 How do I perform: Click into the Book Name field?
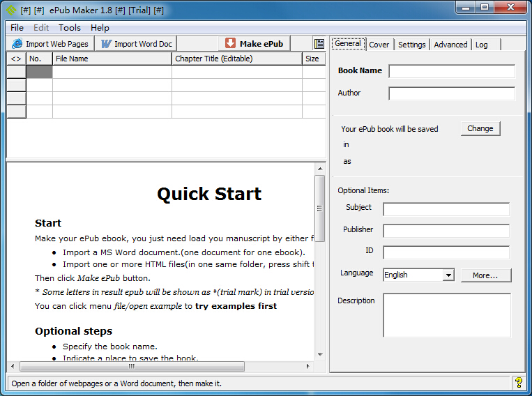pos(452,71)
